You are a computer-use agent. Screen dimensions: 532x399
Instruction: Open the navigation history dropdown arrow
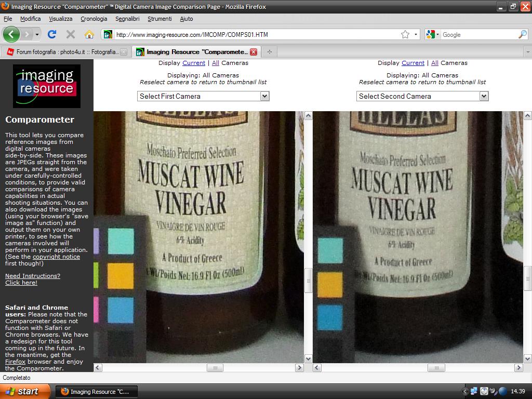[37, 34]
